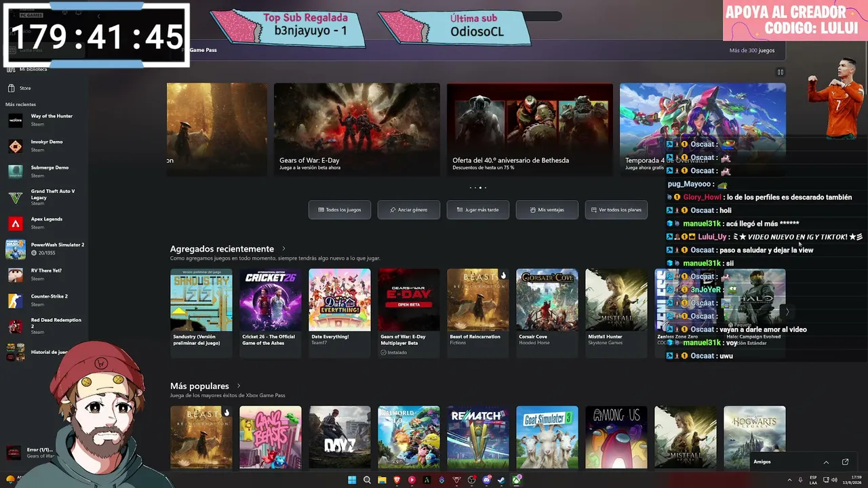This screenshot has width=868, height=488.
Task: Launch Brave browser from the taskbar
Action: [397, 480]
